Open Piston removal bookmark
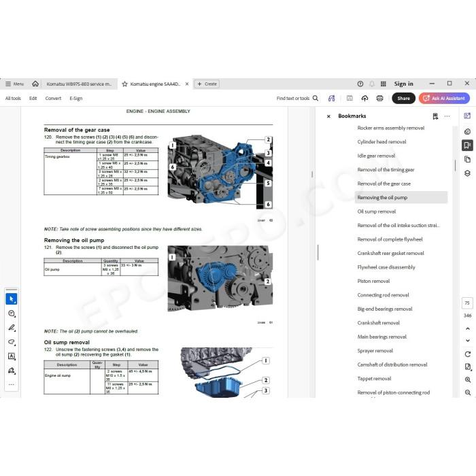Image resolution: width=476 pixels, height=476 pixels. tap(373, 281)
